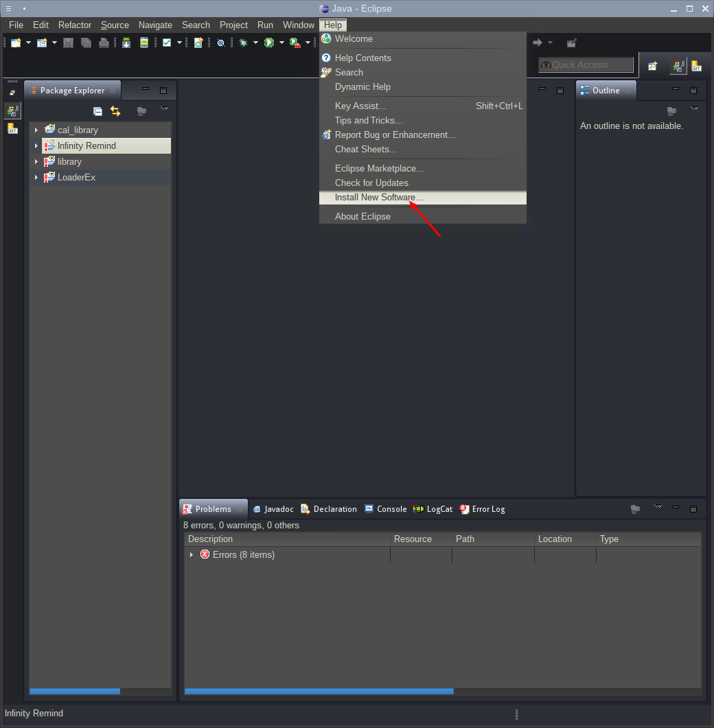Image resolution: width=714 pixels, height=728 pixels.
Task: Open the File menu
Action: (x=16, y=25)
